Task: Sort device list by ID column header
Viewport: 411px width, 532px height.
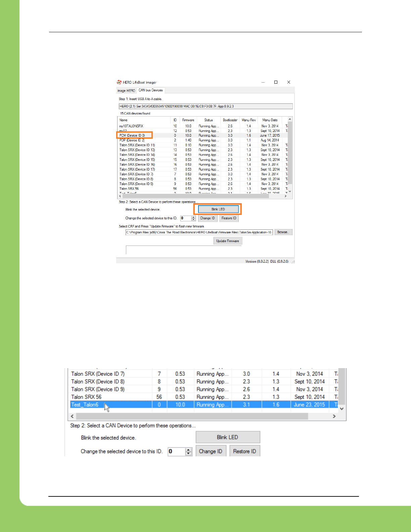Action: [175, 120]
